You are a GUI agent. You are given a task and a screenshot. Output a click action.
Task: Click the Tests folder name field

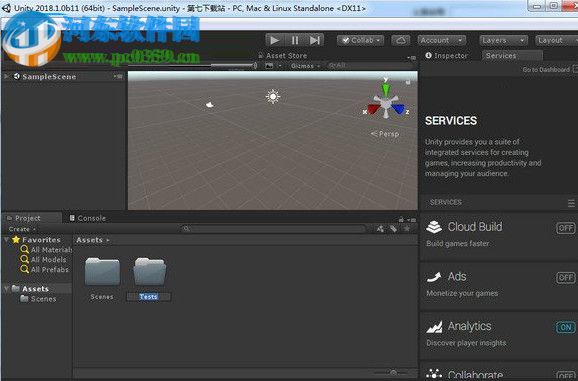point(148,297)
